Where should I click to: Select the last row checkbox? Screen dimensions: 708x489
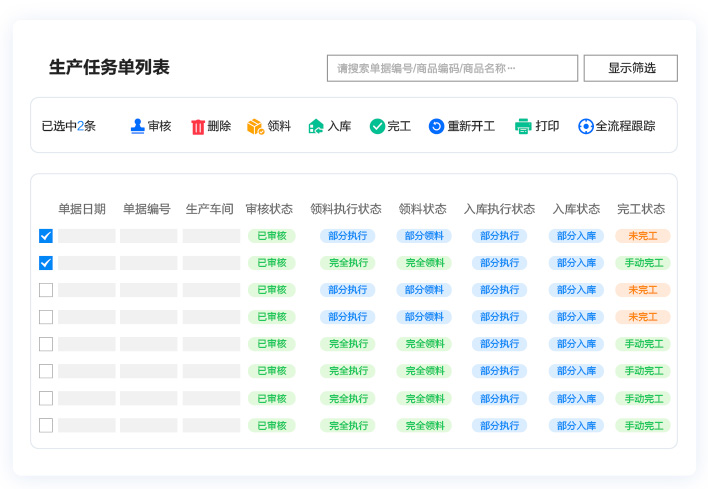coord(46,425)
